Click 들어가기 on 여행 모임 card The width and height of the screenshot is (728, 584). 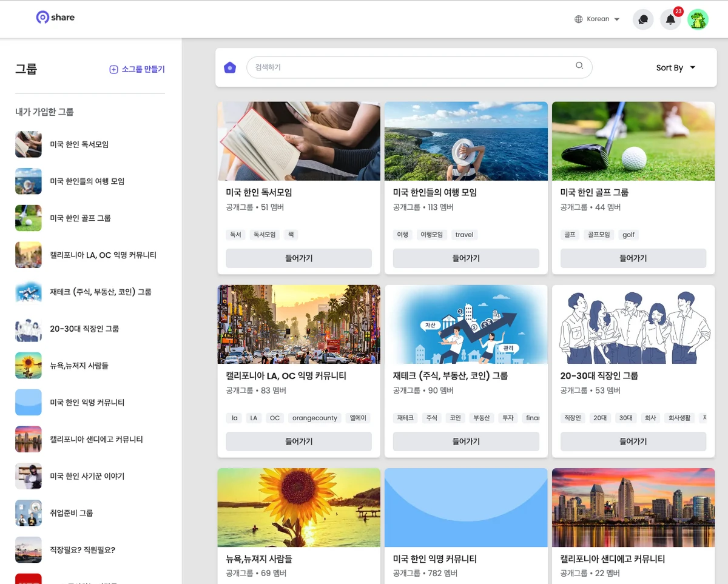coord(466,258)
